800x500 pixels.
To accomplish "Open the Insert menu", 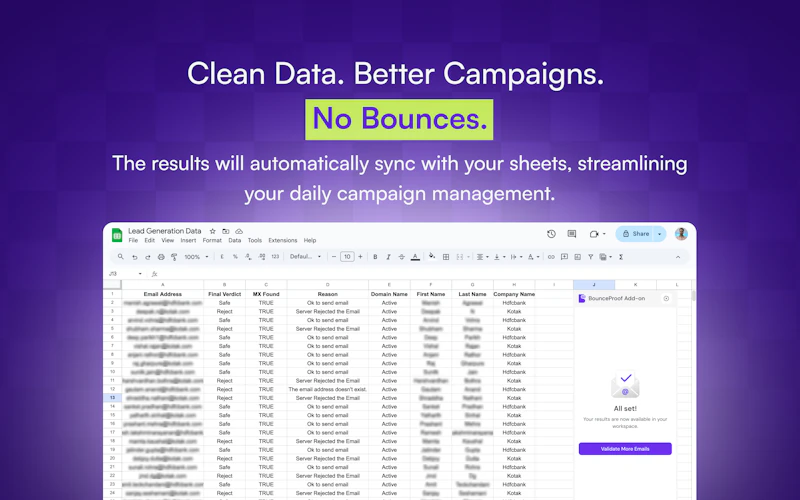I will point(188,240).
